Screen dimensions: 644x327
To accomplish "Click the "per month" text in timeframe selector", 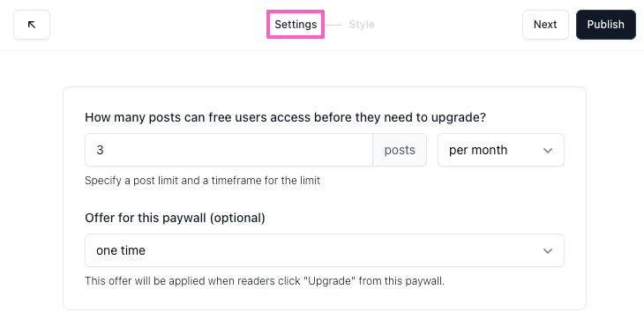I will (478, 150).
